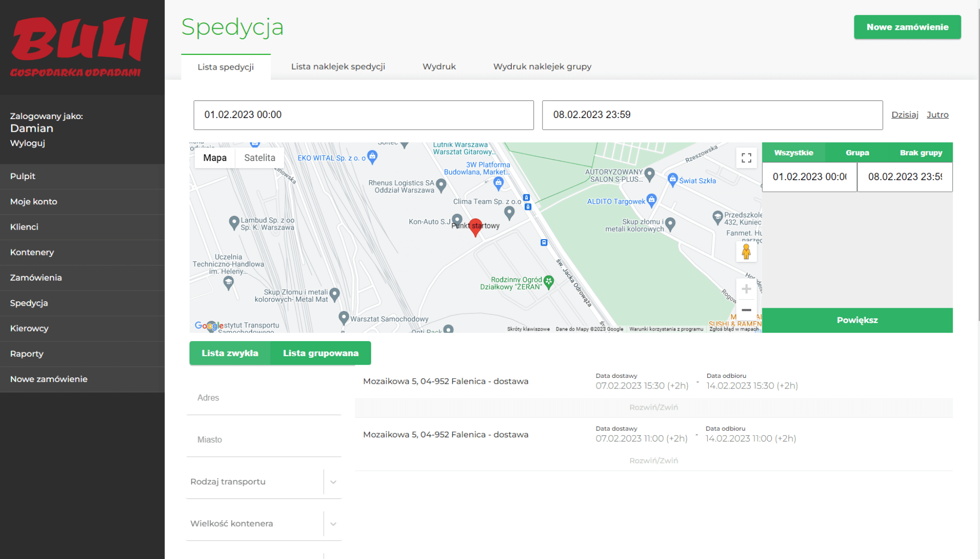Expand first Mozaikowa 5 entry via Rozwiń/Zwiń
This screenshot has width=980, height=559.
(x=653, y=408)
